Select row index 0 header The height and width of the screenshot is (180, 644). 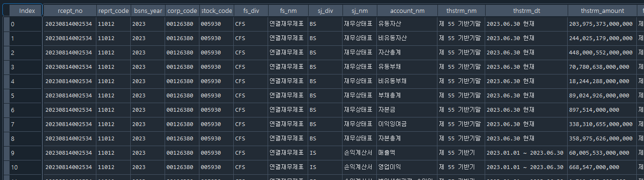[x=26, y=24]
